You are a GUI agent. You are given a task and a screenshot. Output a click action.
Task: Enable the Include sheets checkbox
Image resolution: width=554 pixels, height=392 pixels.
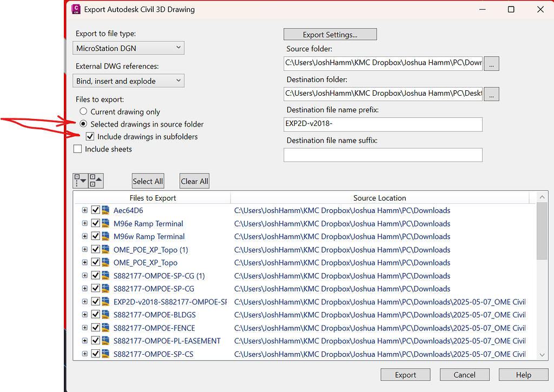[x=77, y=149]
